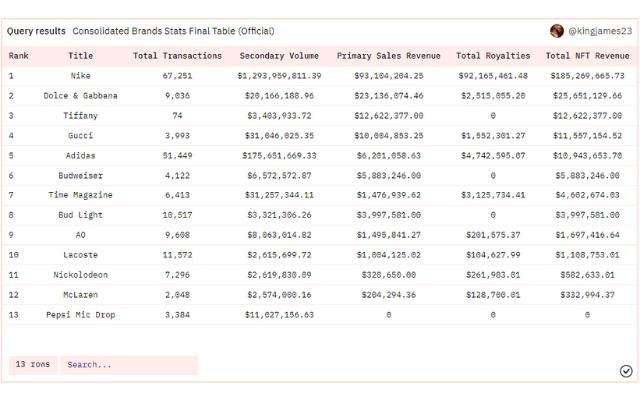Click the checkmark status icon at bottom right
This screenshot has height=400, width=640.
pyautogui.click(x=626, y=371)
